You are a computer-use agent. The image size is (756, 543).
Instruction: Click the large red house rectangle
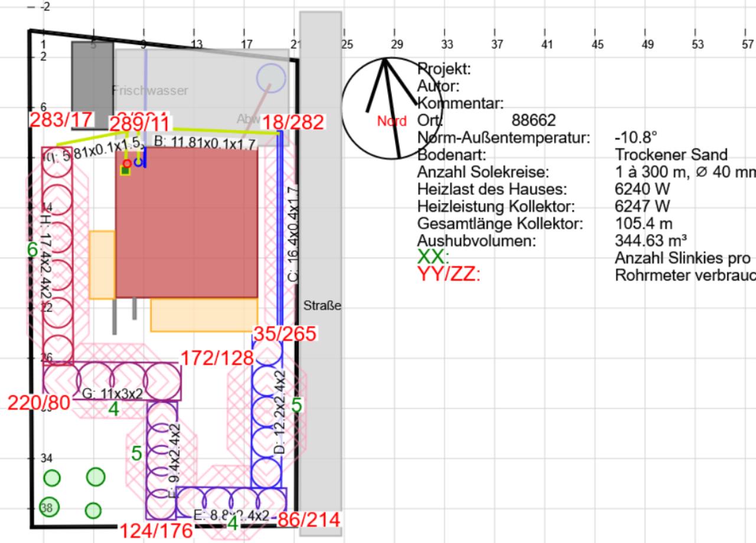click(187, 223)
